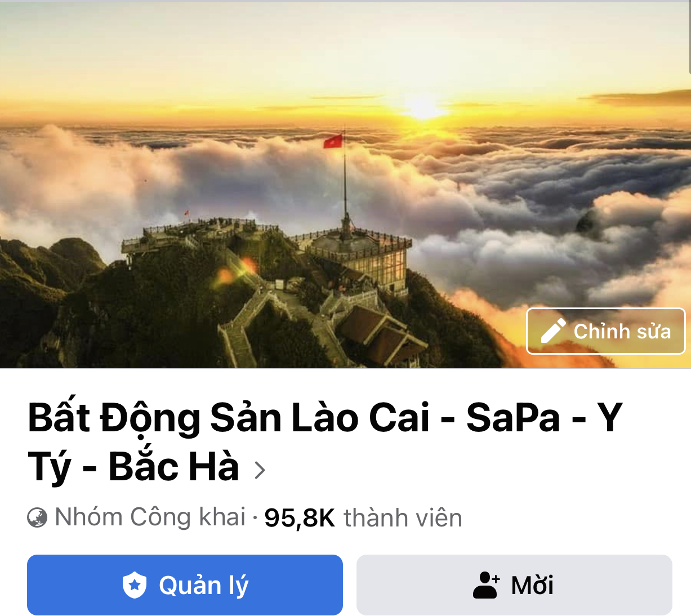The height and width of the screenshot is (616, 691).
Task: Click the SaPa word in group title
Action: tap(513, 418)
